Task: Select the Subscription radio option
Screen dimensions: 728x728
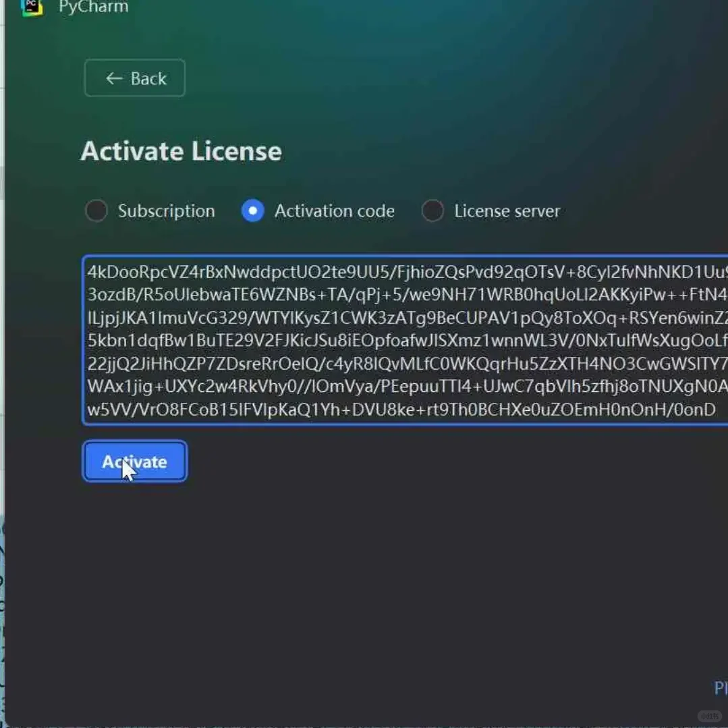Action: 96,211
